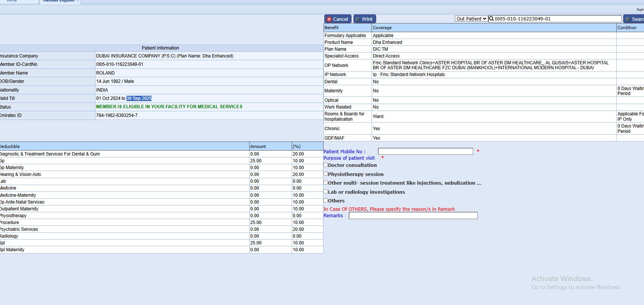Click the highlighted 30 Sep 2025 date
Viewport: 644px width, 305px height.
(139, 98)
